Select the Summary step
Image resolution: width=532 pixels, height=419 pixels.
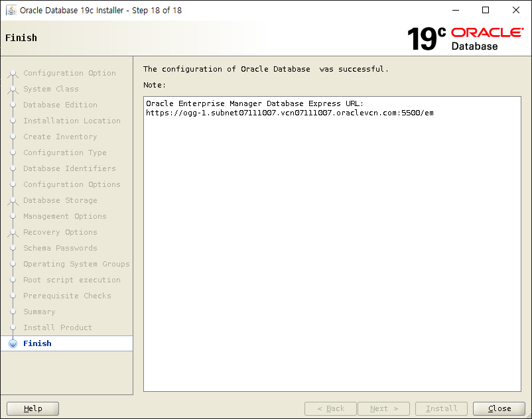[39, 312]
